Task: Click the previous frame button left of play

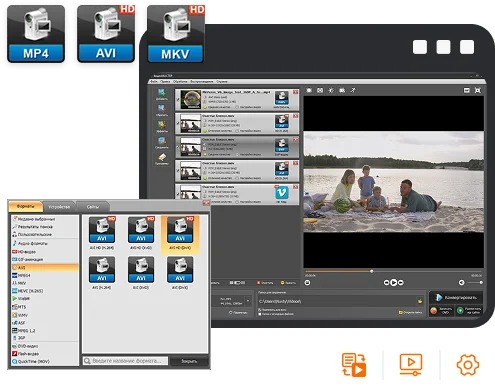Action: (386, 283)
